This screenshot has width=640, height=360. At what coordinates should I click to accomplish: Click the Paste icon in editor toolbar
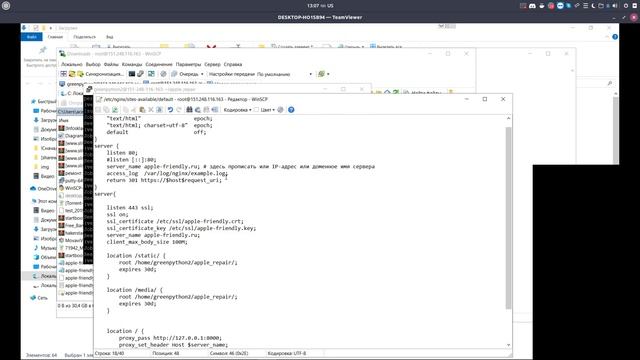(x=142, y=110)
